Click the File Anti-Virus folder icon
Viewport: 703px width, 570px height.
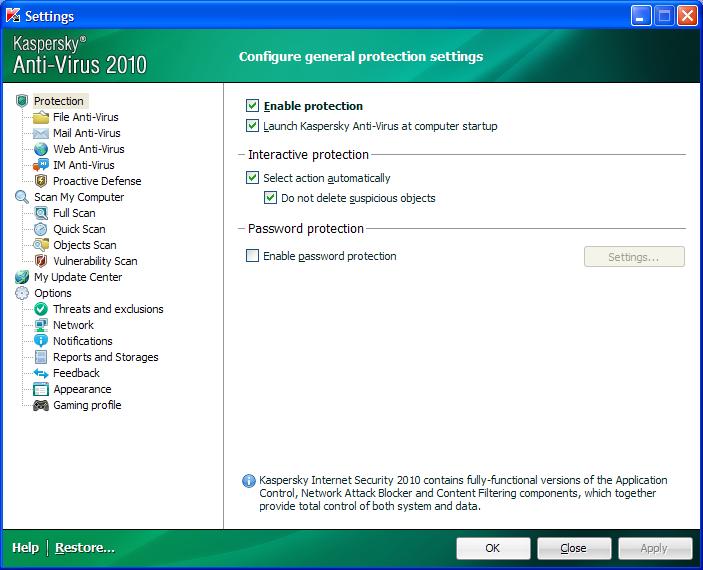tap(41, 117)
